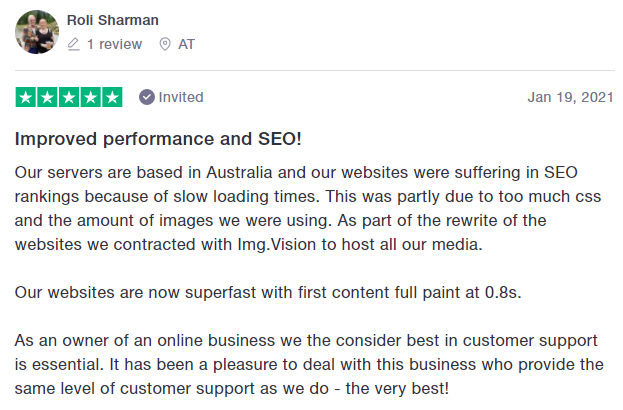Click the fourth green rating star
This screenshot has width=623, height=410.
click(x=91, y=97)
